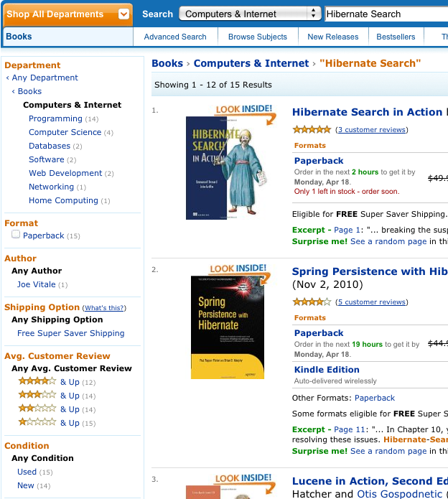Viewport: 448px width, 499px height.
Task: Go back to Any Department
Action: [x=45, y=78]
